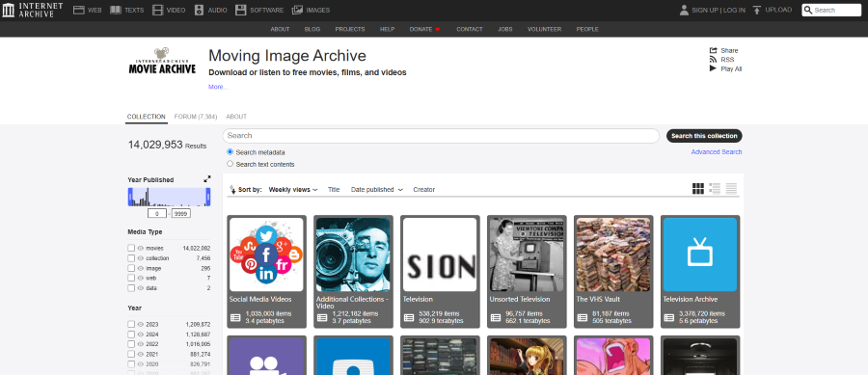Click the Play All triangle icon
The height and width of the screenshot is (375, 868).
(x=713, y=68)
